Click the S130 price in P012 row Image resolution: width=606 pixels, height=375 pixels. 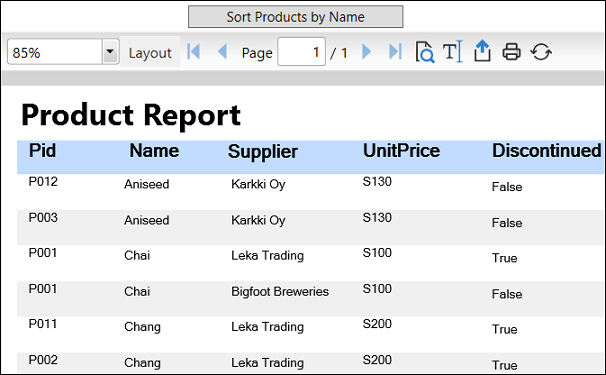click(x=377, y=181)
